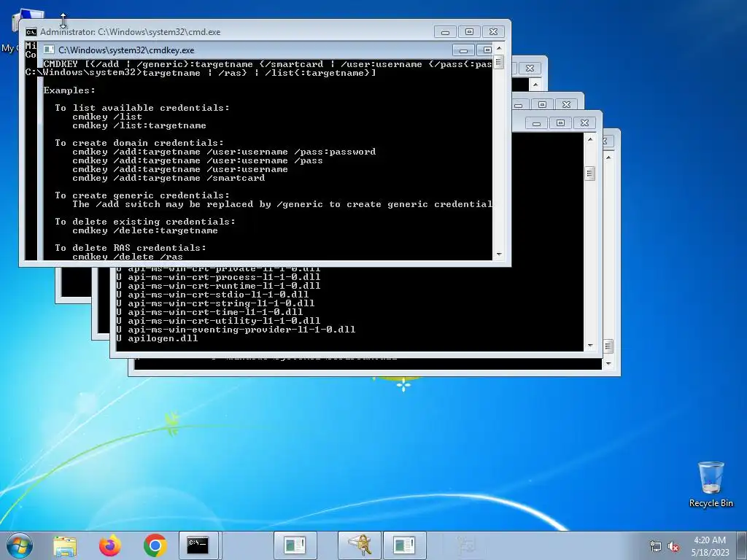Click scroll-up arrow in DLL listing window
The height and width of the screenshot is (560, 747).
(589, 139)
